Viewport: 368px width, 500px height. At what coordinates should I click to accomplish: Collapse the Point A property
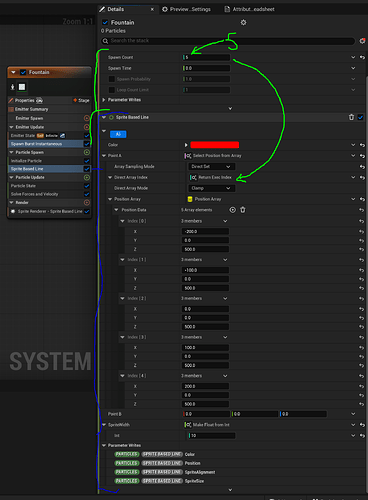104,156
